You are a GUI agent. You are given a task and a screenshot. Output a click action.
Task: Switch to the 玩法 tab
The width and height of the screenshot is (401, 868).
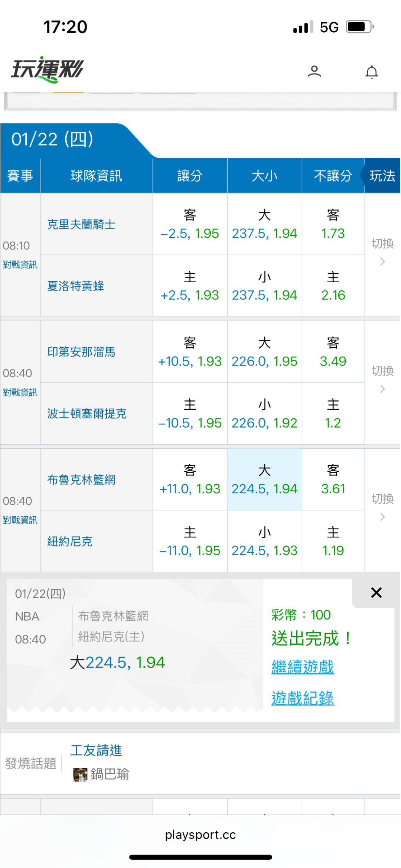click(x=382, y=176)
